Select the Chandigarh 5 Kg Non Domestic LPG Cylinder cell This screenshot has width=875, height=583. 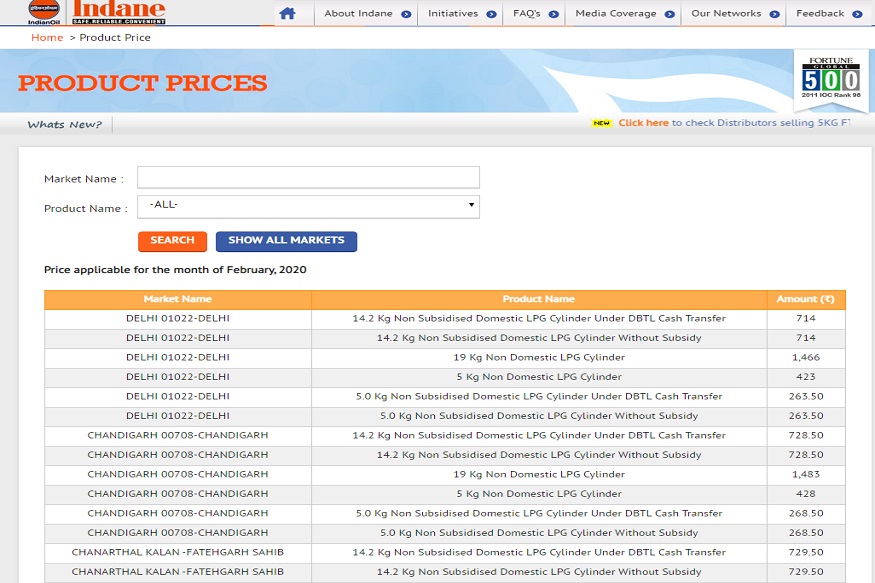click(539, 494)
